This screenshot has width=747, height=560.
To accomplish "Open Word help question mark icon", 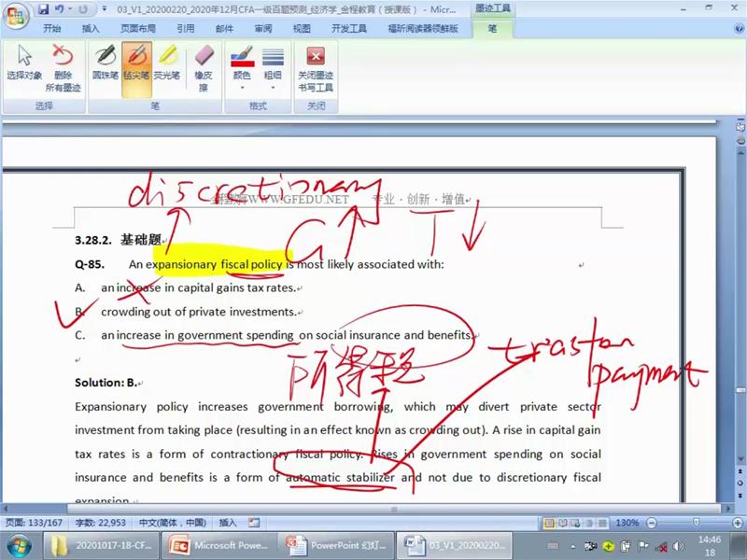I will pos(739,29).
